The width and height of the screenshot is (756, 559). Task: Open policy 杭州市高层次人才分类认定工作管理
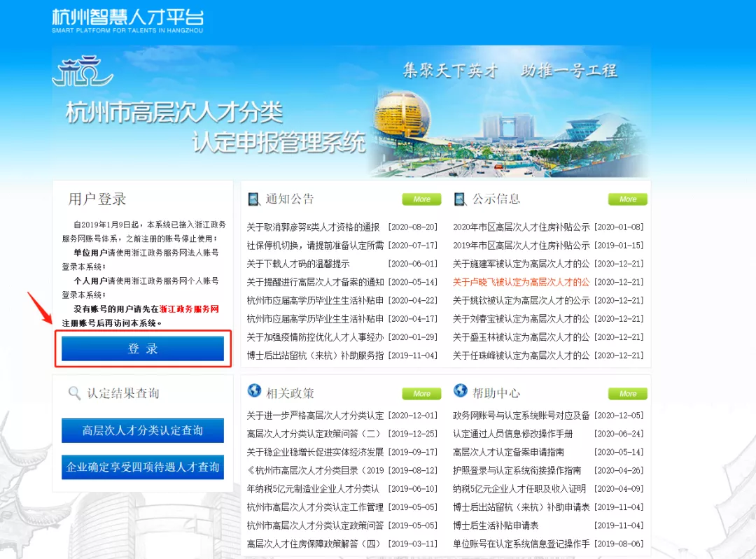(315, 507)
